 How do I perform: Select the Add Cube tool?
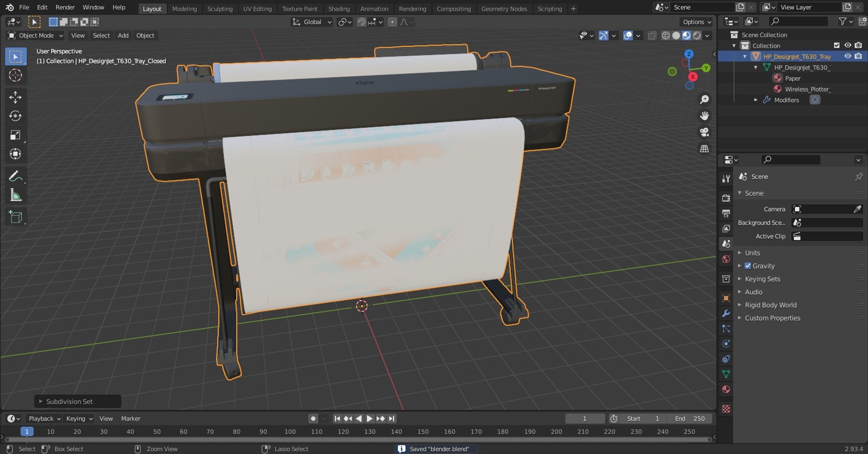(x=15, y=217)
